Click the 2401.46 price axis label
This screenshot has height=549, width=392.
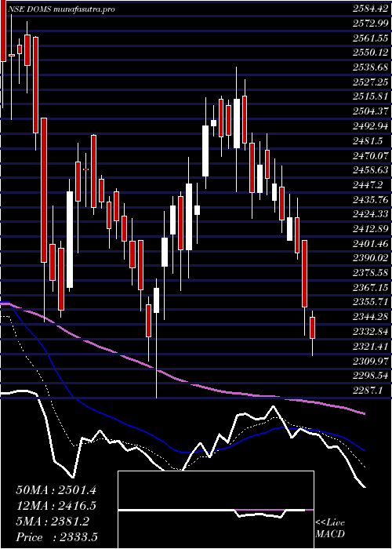click(x=370, y=244)
